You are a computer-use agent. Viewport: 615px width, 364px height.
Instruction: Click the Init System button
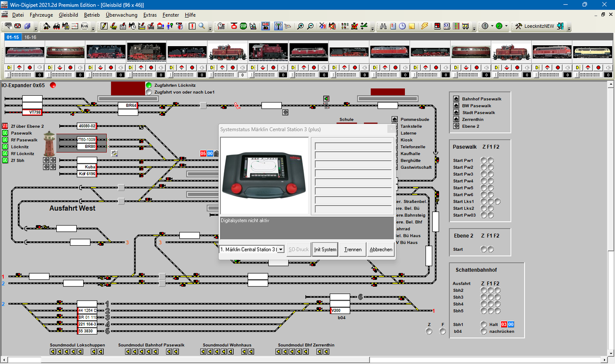(x=325, y=250)
